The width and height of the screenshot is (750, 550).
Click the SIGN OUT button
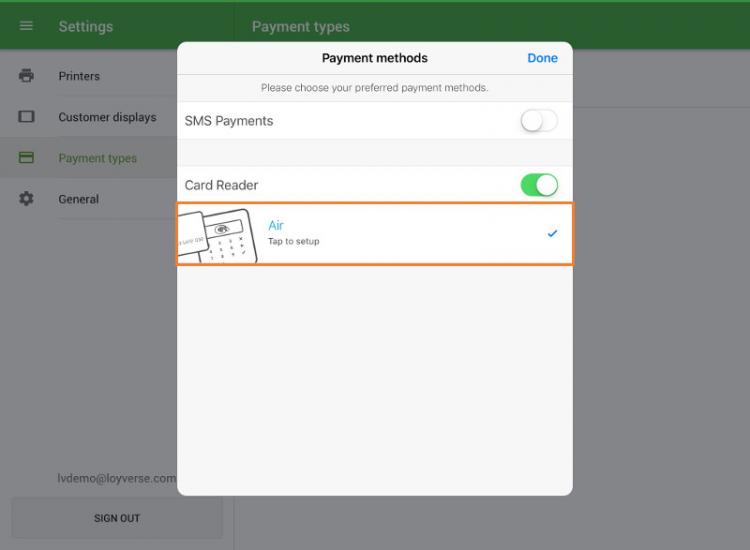[x=117, y=518]
